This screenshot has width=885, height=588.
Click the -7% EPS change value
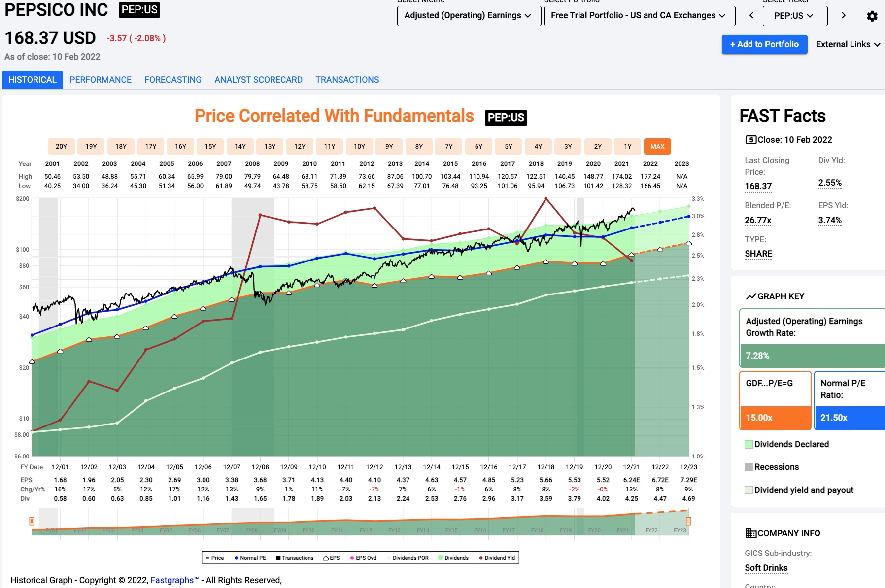tap(374, 489)
